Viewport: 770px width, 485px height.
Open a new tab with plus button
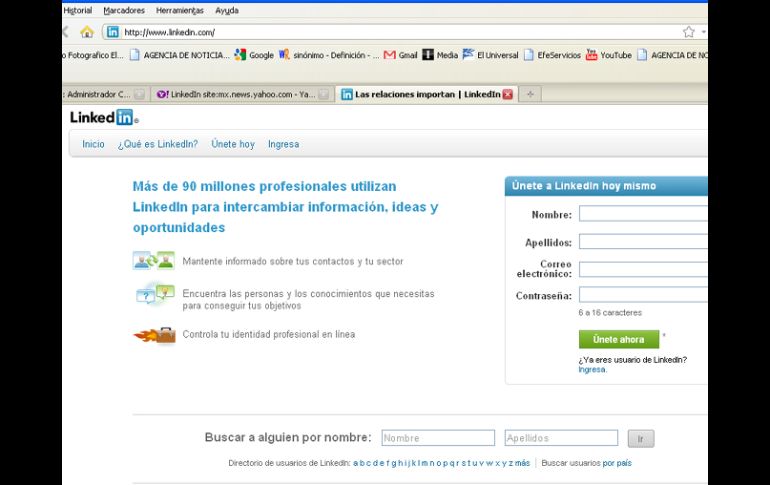[530, 94]
